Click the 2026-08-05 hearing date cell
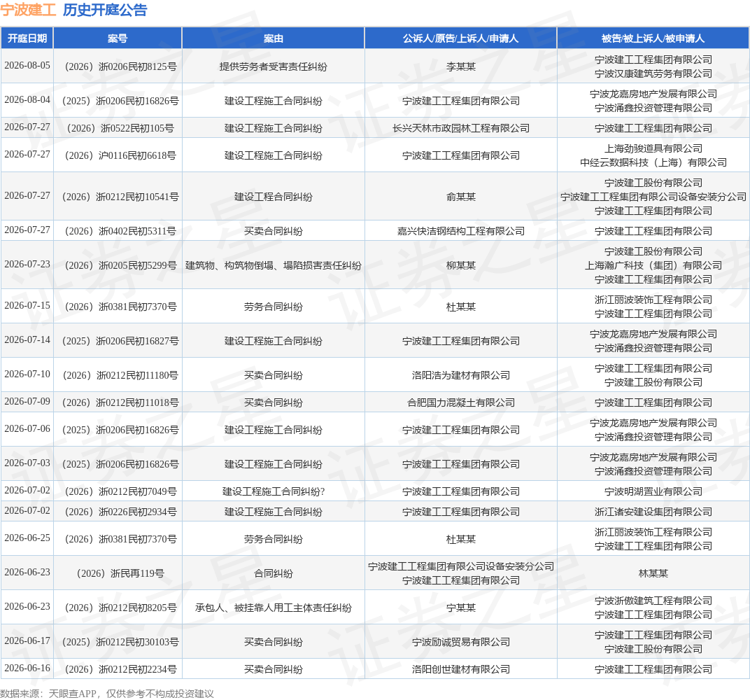The width and height of the screenshot is (750, 700). pyautogui.click(x=27, y=66)
